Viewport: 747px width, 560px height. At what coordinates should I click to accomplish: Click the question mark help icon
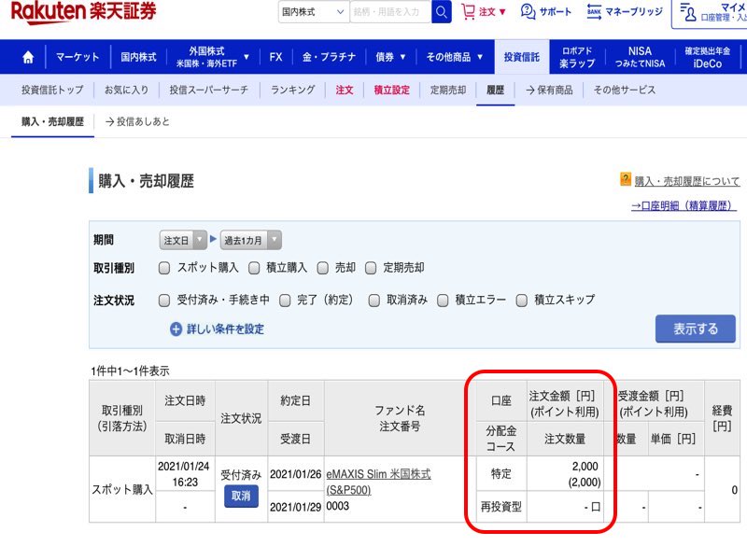626,180
